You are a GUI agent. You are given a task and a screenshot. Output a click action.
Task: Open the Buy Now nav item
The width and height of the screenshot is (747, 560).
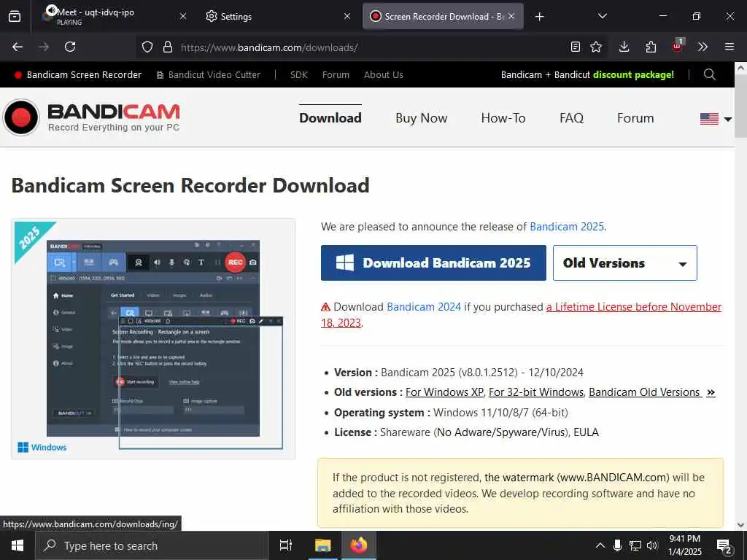421,118
